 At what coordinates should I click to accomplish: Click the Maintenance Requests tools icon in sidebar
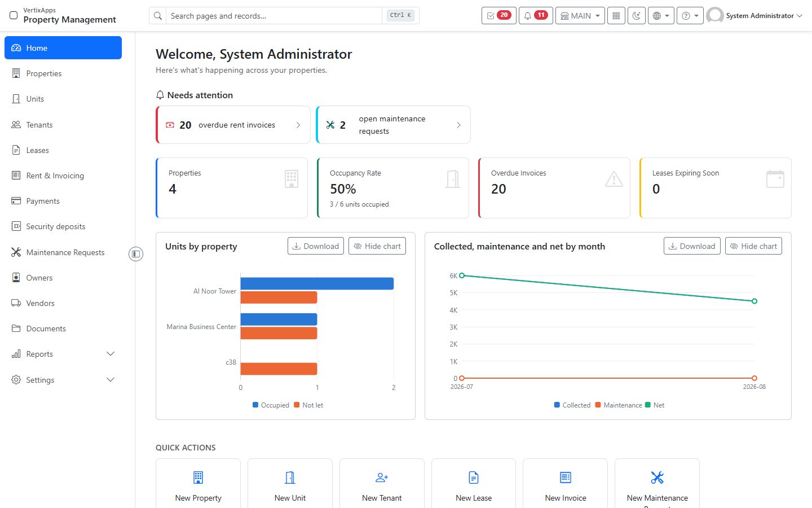pos(16,252)
